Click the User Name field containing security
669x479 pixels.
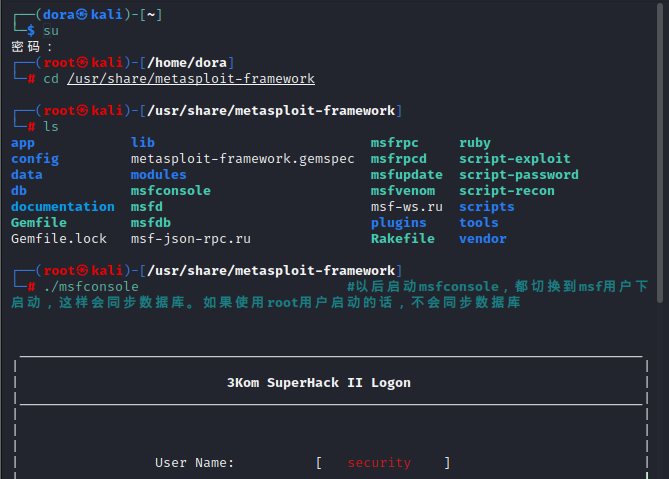pyautogui.click(x=379, y=463)
